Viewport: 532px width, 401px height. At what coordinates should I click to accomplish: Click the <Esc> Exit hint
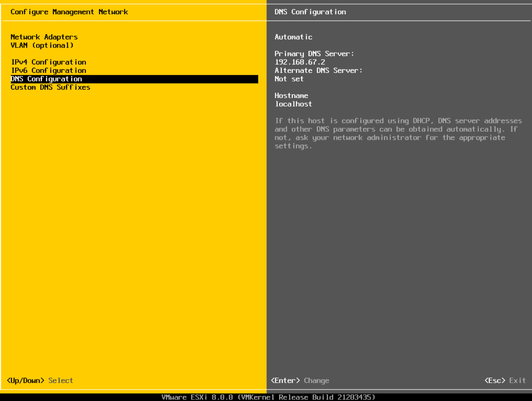tap(505, 381)
